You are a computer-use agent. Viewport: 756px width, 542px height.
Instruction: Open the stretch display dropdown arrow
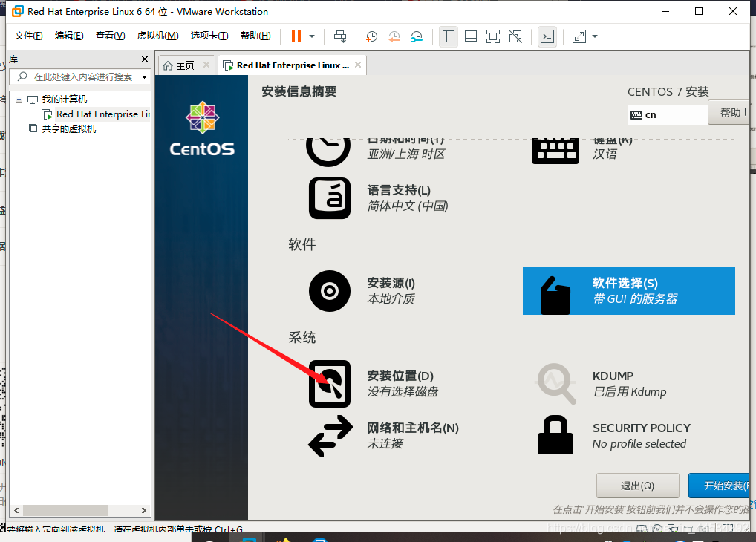pos(595,36)
